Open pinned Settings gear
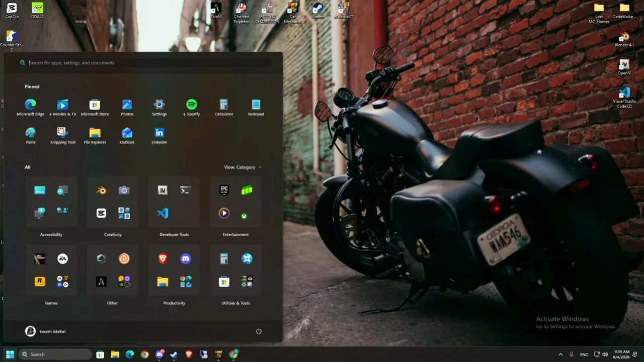 point(159,108)
